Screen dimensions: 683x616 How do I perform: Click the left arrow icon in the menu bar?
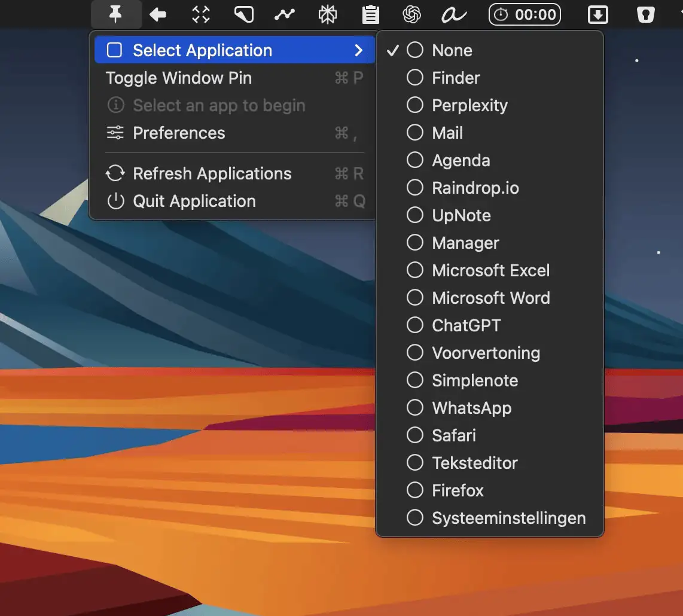click(158, 15)
